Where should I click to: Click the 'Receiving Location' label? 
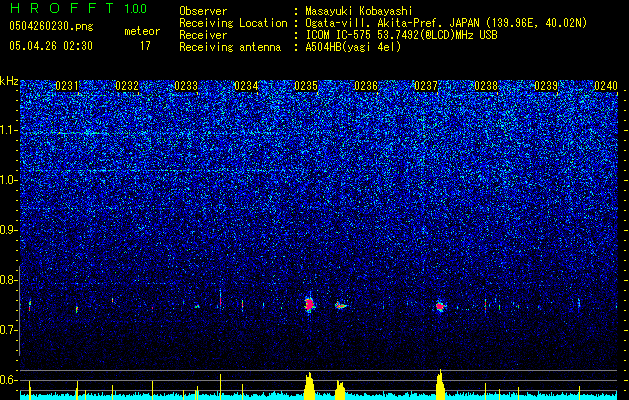[233, 23]
